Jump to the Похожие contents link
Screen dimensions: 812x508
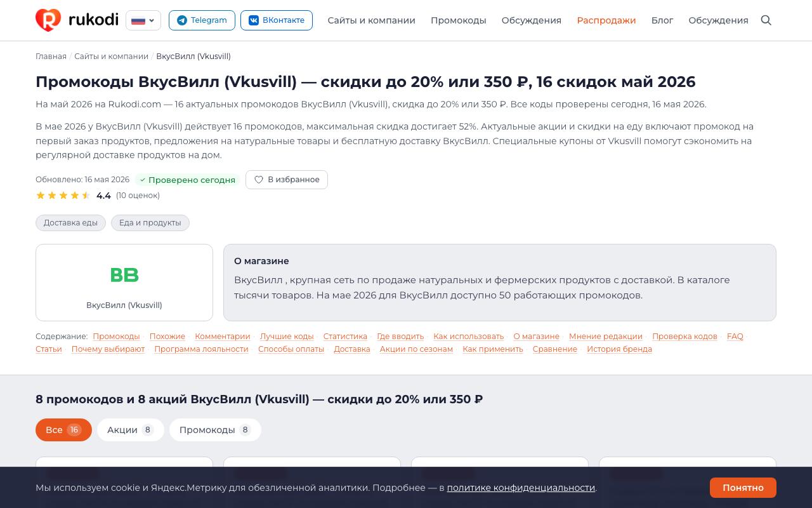click(x=167, y=337)
